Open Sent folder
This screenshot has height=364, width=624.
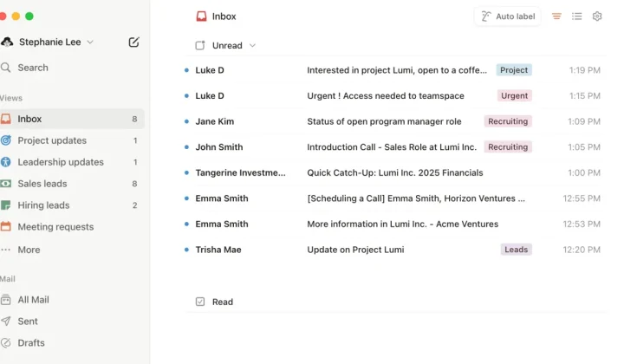pos(72,321)
